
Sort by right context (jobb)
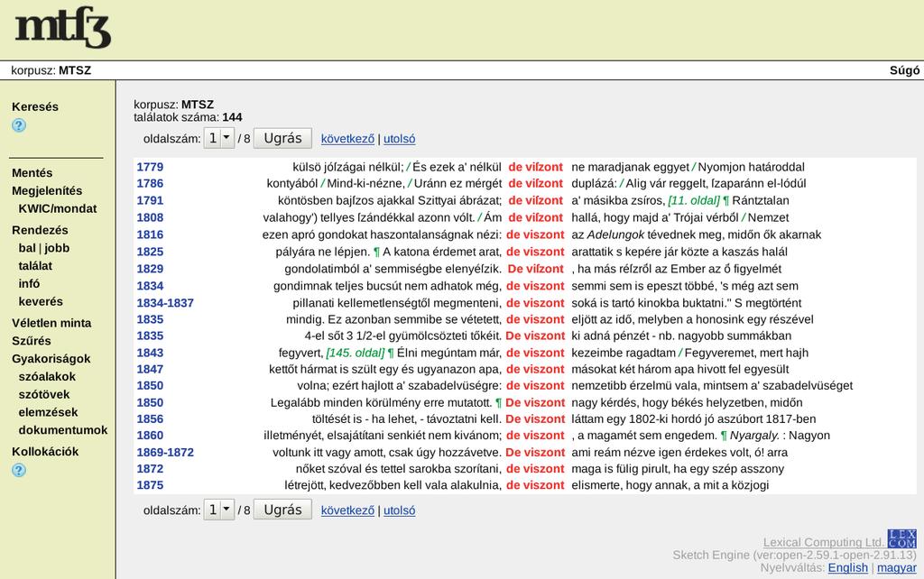coord(57,248)
